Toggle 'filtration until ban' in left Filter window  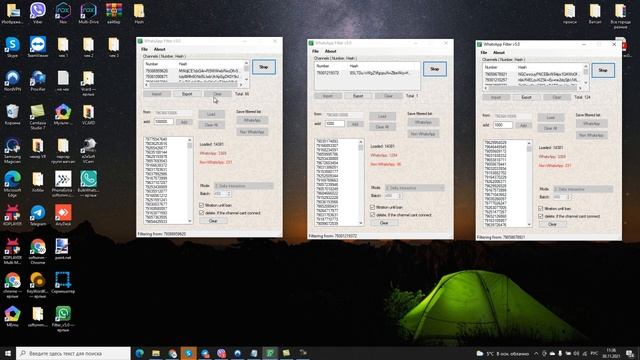tap(202, 205)
